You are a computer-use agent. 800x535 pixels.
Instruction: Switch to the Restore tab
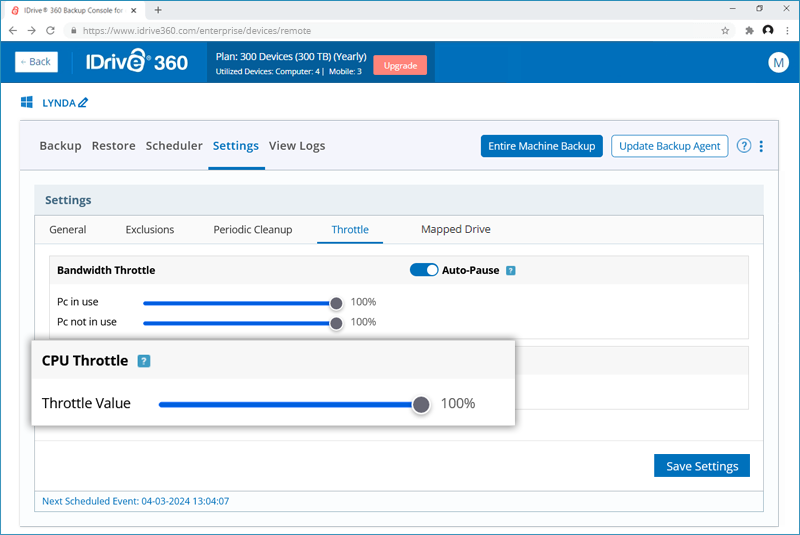tap(113, 146)
